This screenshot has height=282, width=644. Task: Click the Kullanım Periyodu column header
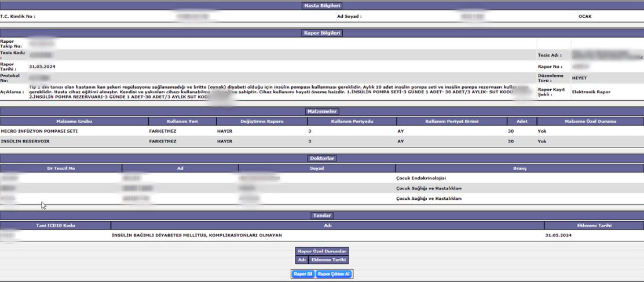(x=352, y=122)
